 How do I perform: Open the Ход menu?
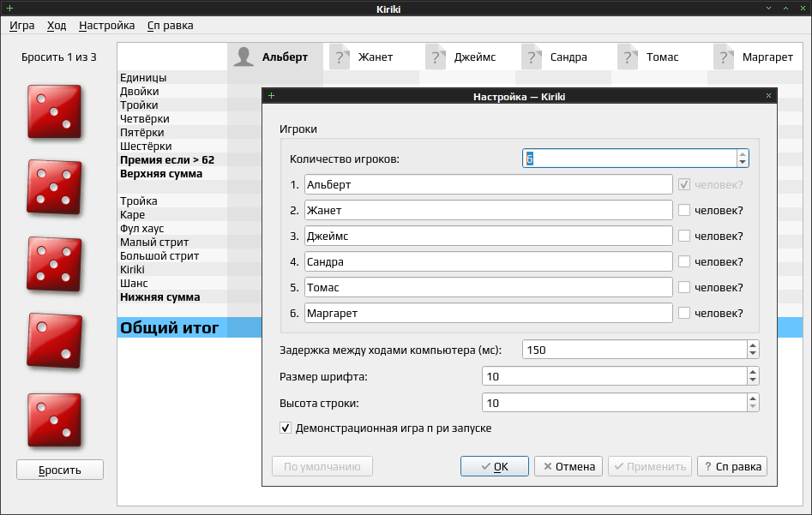click(57, 26)
